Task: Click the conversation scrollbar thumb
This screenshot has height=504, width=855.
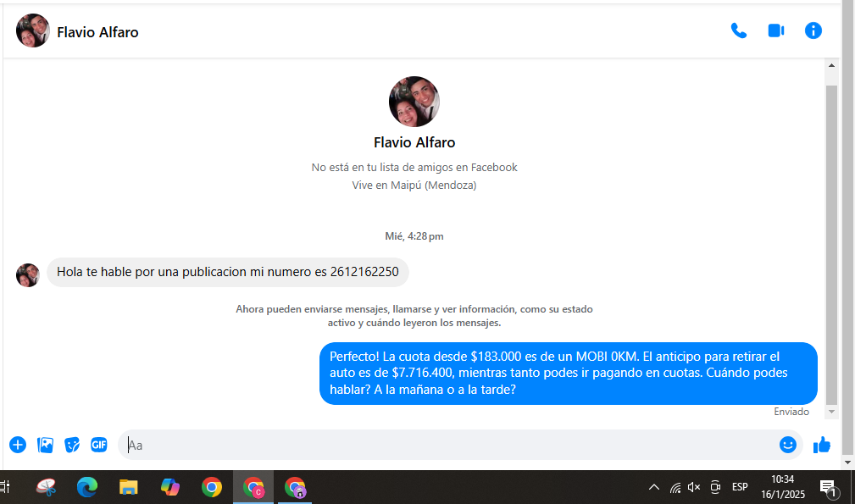Action: pyautogui.click(x=831, y=245)
